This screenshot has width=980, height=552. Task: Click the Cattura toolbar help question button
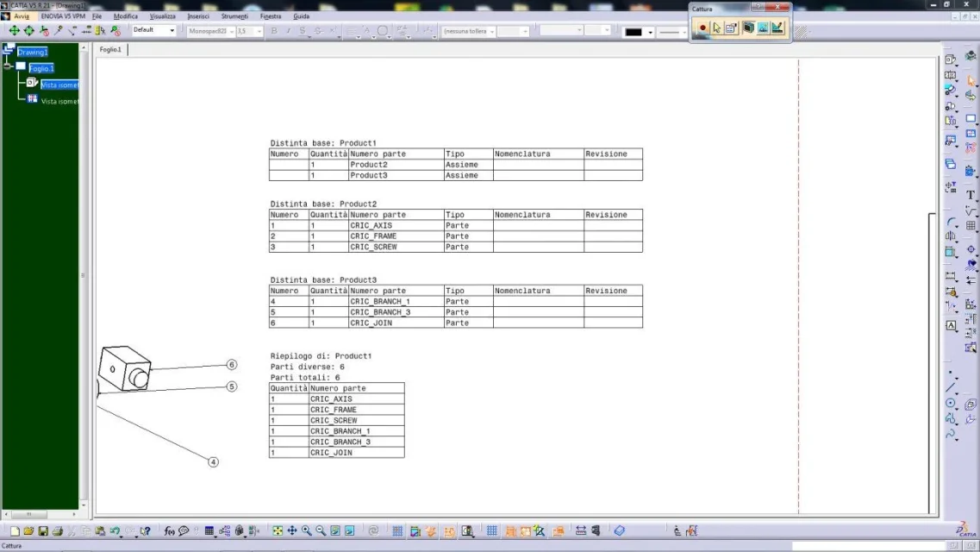tap(758, 8)
